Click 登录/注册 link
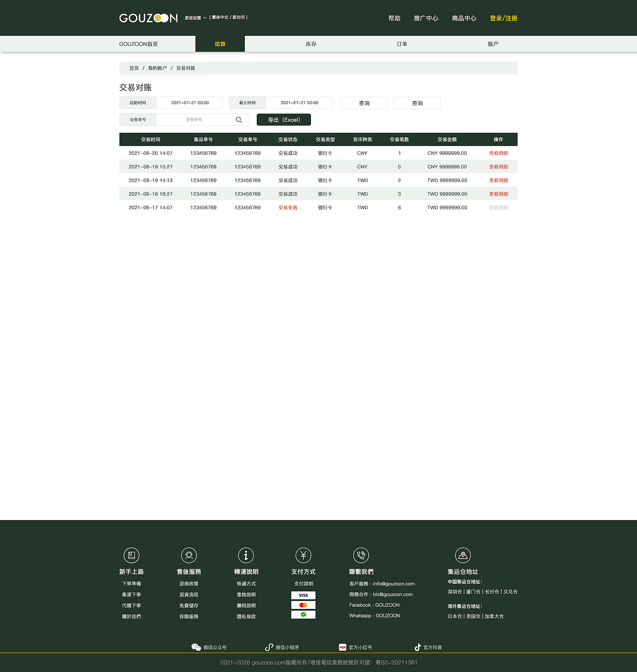 pyautogui.click(x=504, y=18)
